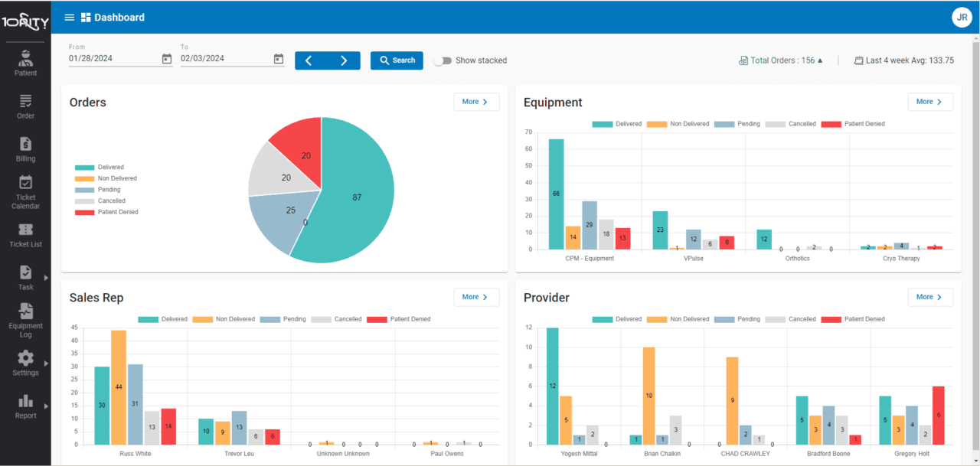Click More in Equipment panel
The height and width of the screenshot is (466, 980).
point(930,102)
